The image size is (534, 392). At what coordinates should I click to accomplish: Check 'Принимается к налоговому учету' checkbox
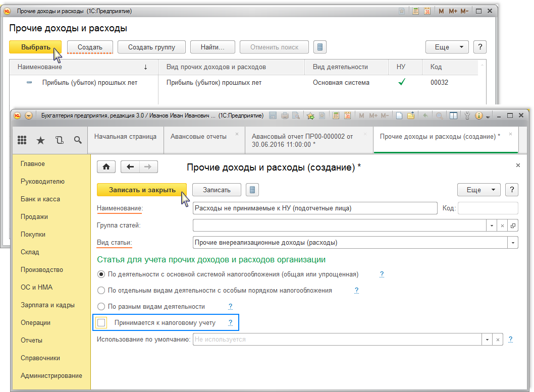(101, 322)
